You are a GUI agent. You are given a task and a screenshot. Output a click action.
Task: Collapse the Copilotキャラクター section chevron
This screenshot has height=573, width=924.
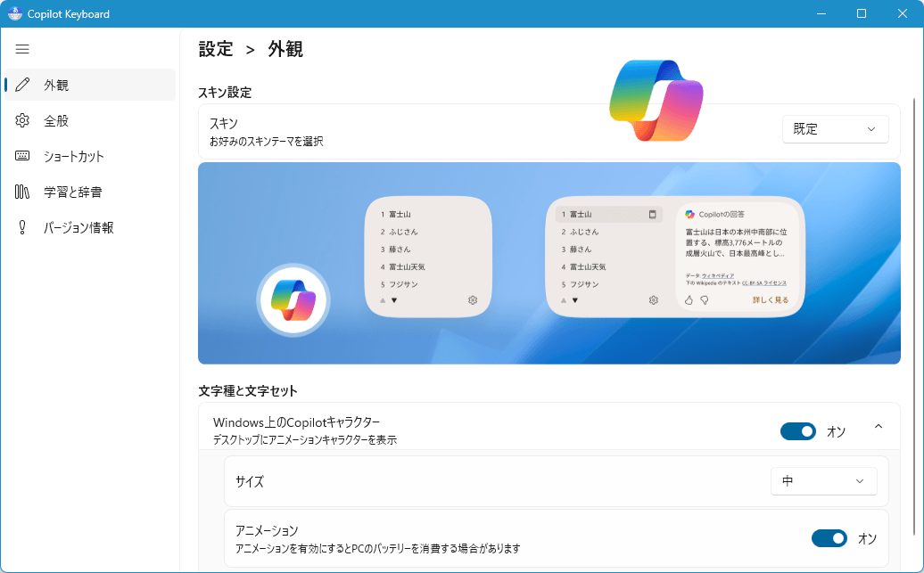[x=879, y=428]
